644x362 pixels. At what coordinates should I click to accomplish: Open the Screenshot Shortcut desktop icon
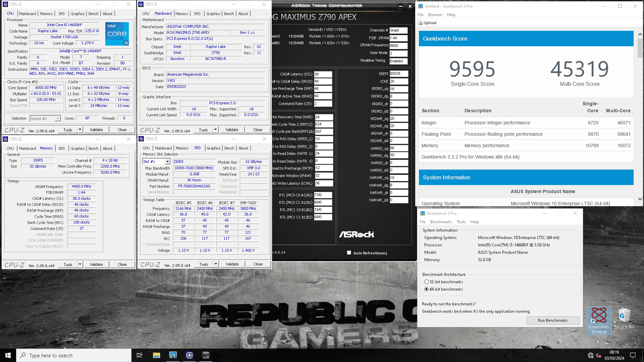(599, 320)
